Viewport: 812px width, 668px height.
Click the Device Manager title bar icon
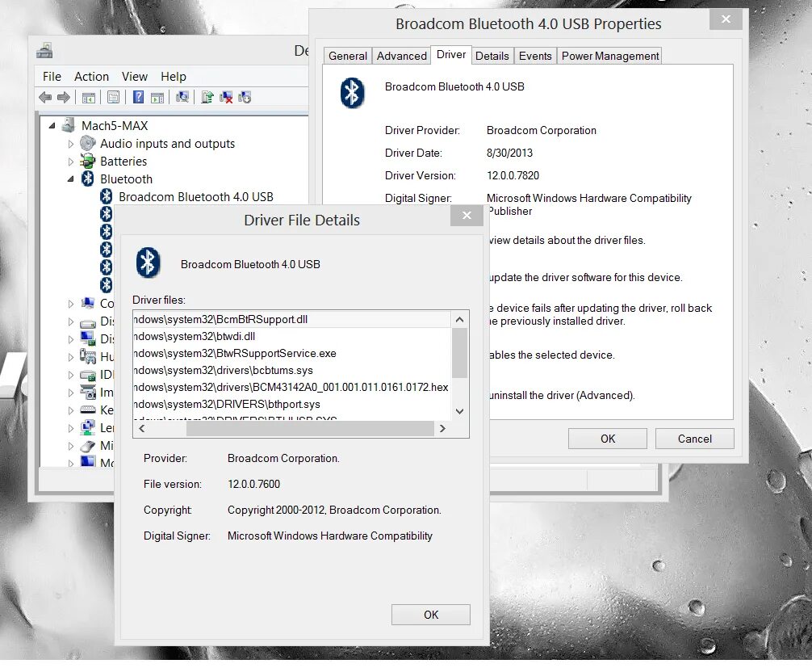coord(44,51)
